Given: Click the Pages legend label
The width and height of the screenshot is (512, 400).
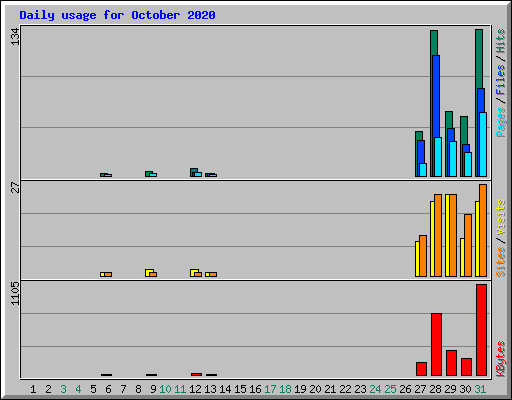Looking at the screenshot, I should 501,122.
